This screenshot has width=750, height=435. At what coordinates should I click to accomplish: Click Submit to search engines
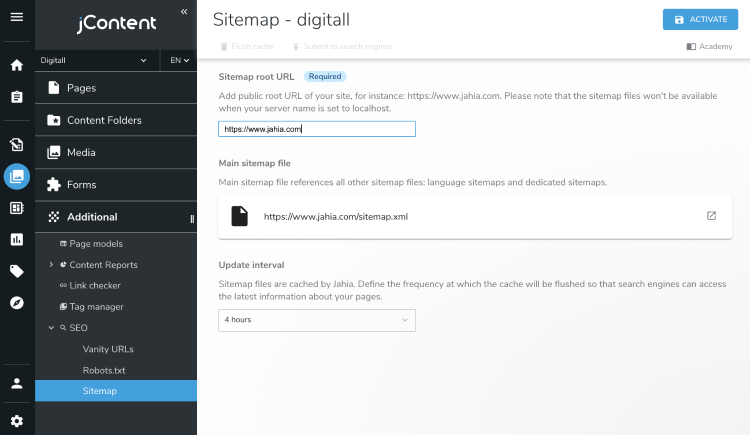point(342,46)
